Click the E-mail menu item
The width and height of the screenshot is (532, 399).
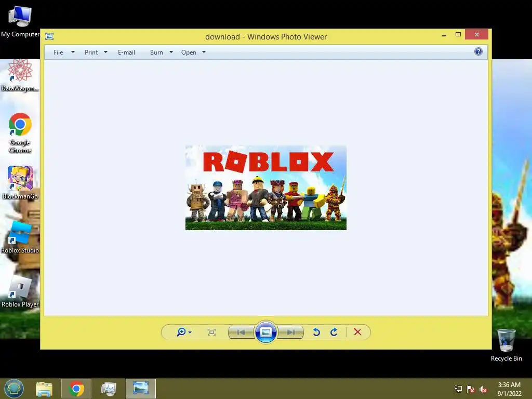pyautogui.click(x=126, y=52)
